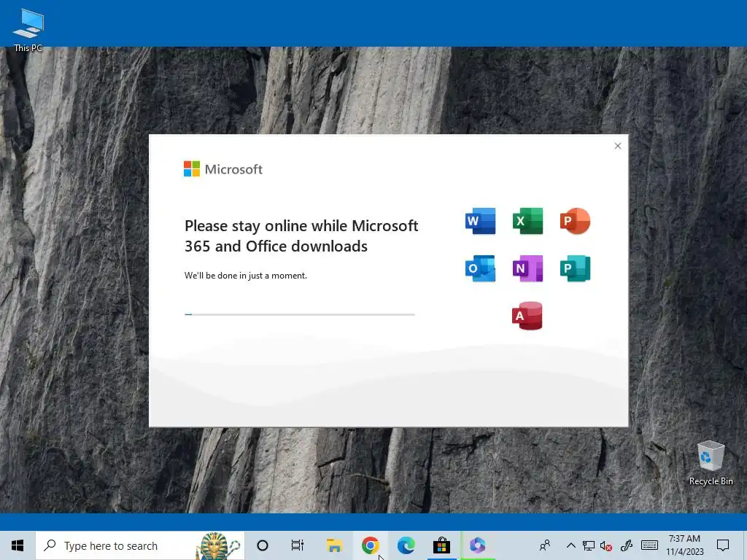This screenshot has height=560, width=747.
Task: Open the People icon in system tray
Action: pos(544,545)
